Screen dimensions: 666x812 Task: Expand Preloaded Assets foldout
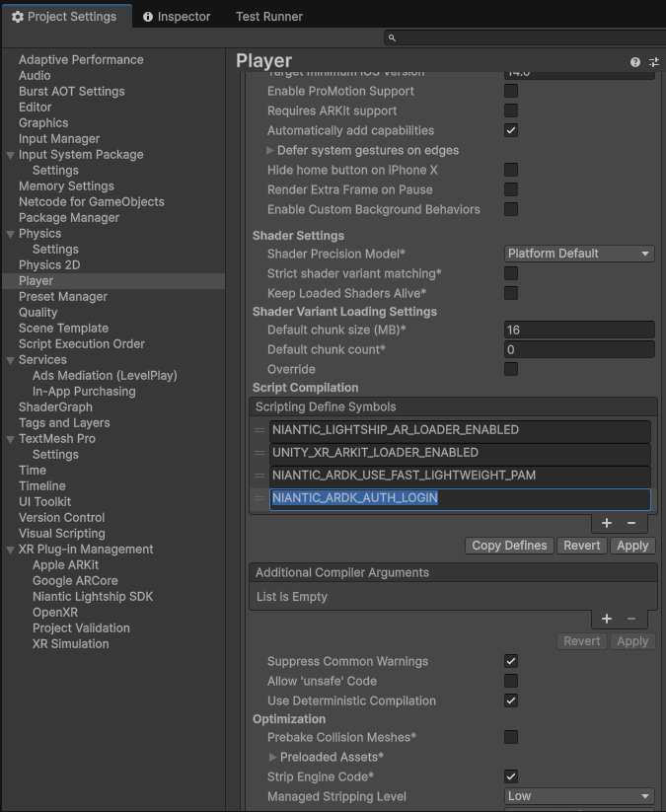(273, 757)
